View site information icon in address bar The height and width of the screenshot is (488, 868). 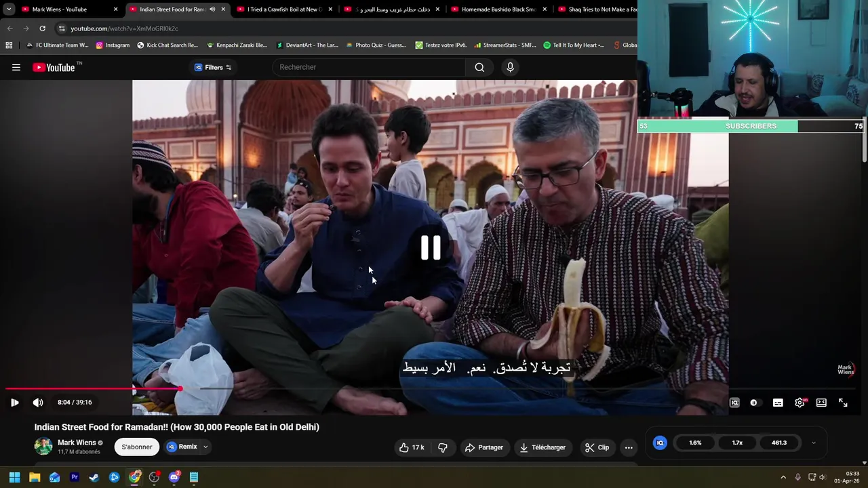[x=62, y=28]
